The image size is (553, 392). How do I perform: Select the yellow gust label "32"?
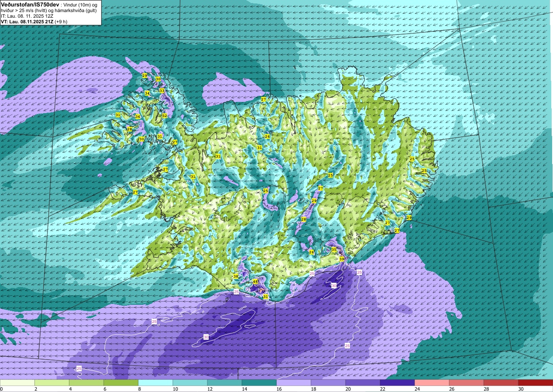click(x=165, y=116)
